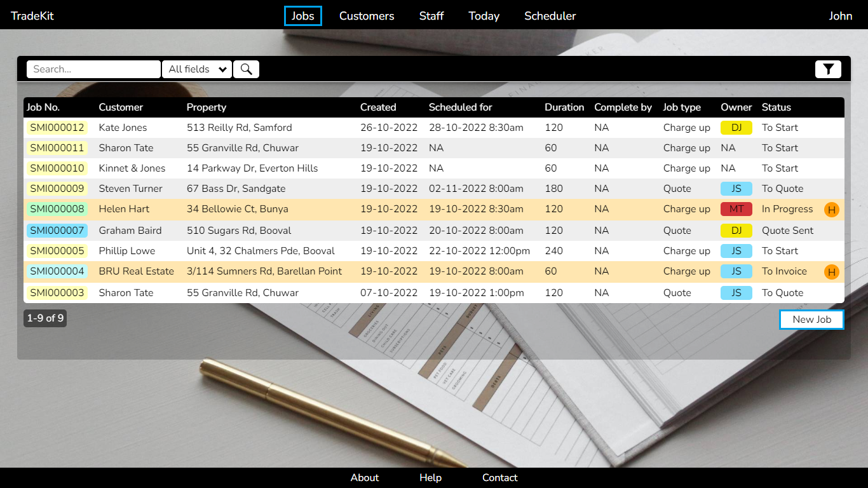Open the All fields dropdown
Screen dimensions: 868x488
pyautogui.click(x=197, y=69)
